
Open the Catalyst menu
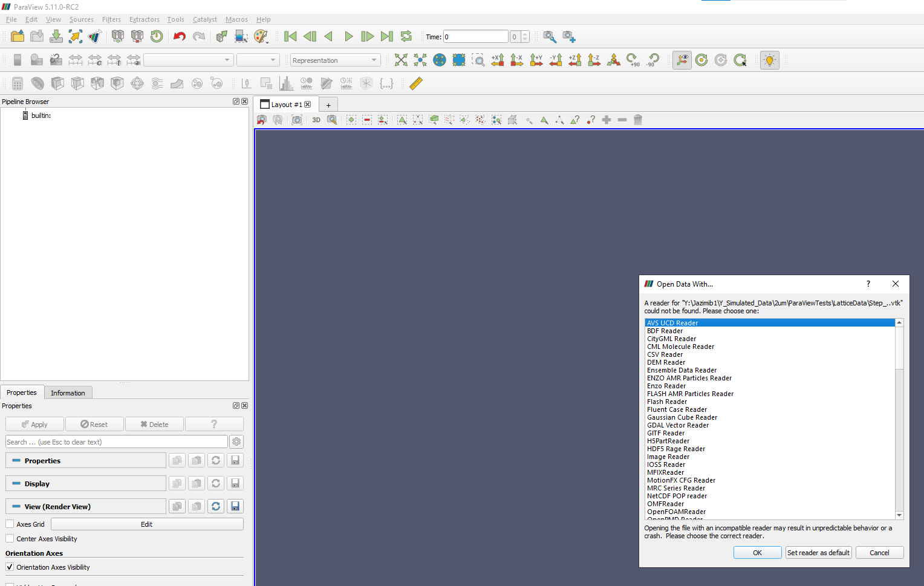point(205,19)
